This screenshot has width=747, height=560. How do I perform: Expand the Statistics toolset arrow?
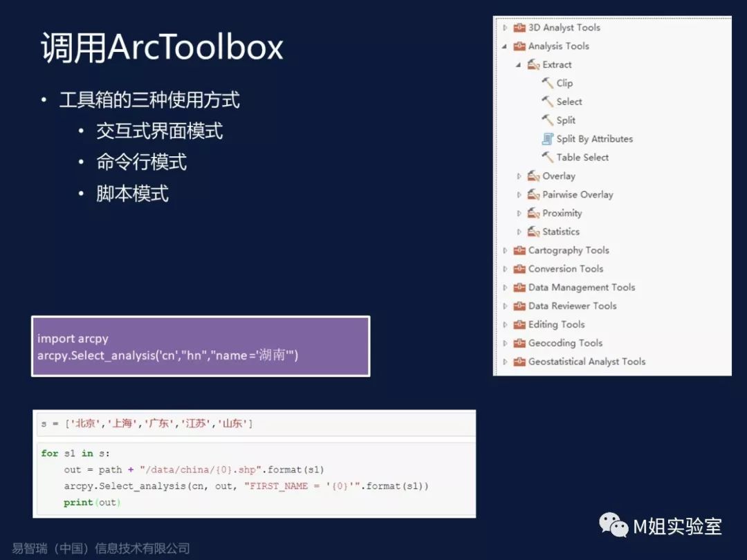(519, 232)
